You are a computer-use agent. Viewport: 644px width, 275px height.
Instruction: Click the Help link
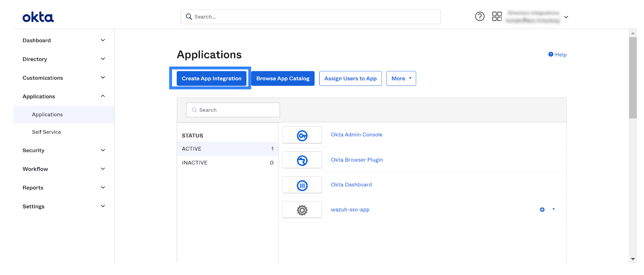point(561,55)
